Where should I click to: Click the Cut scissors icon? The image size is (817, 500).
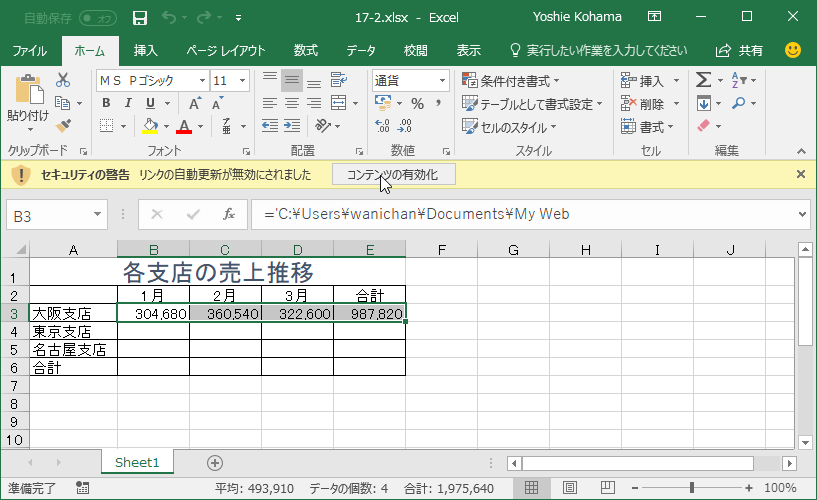(63, 80)
